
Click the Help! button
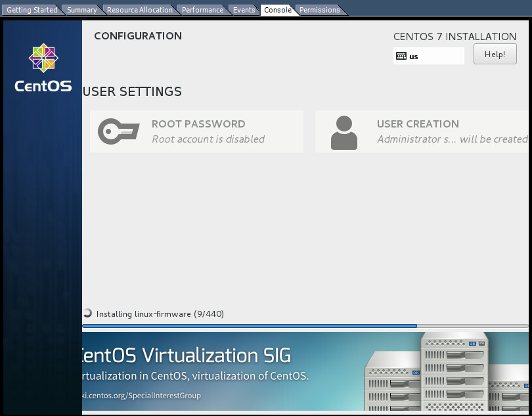pos(495,54)
